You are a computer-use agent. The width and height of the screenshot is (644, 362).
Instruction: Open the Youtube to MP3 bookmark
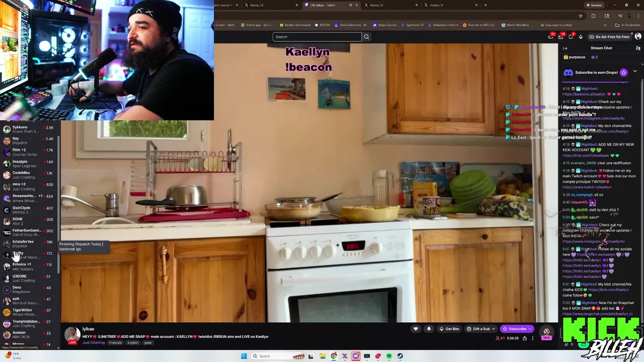(479, 25)
